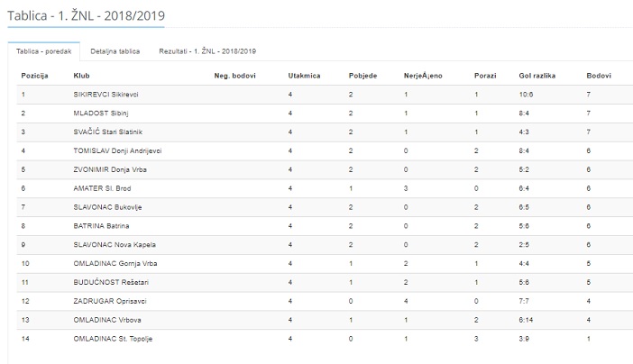Click ZADRUGAR Oprisavci club name
Viewport: 633px width, 364px height.
coord(110,301)
